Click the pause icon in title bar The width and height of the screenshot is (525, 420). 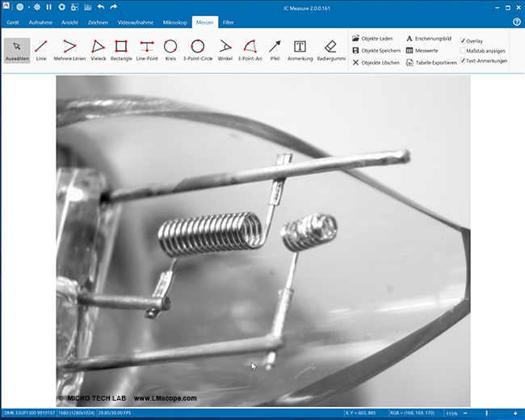tap(48, 6)
